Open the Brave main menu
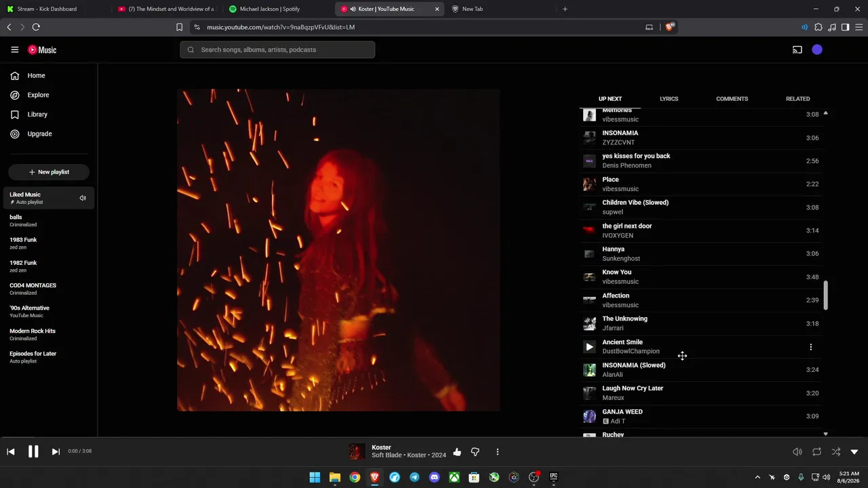 pos(859,27)
